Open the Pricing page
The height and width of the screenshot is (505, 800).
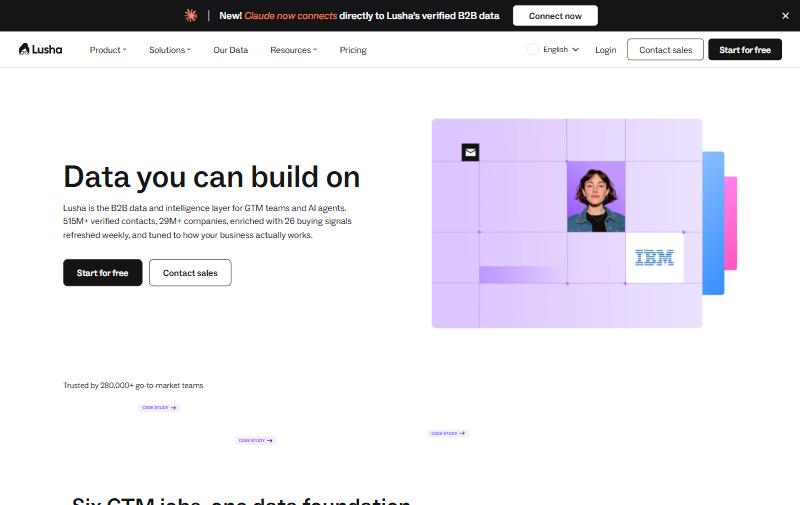pyautogui.click(x=353, y=50)
